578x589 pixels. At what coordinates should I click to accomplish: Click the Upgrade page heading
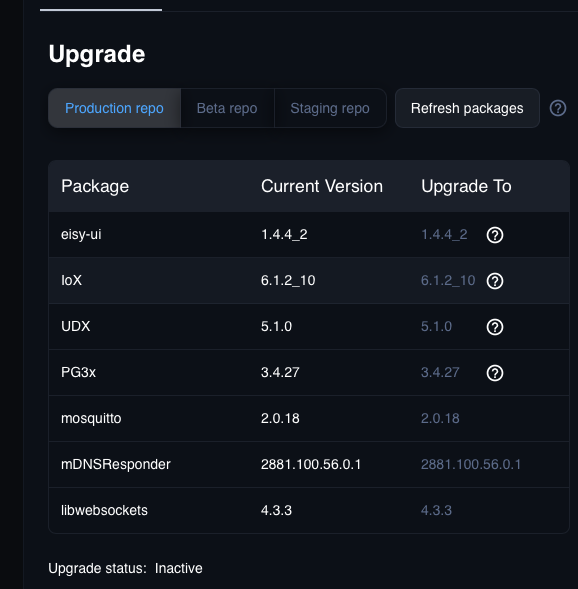(x=97, y=54)
